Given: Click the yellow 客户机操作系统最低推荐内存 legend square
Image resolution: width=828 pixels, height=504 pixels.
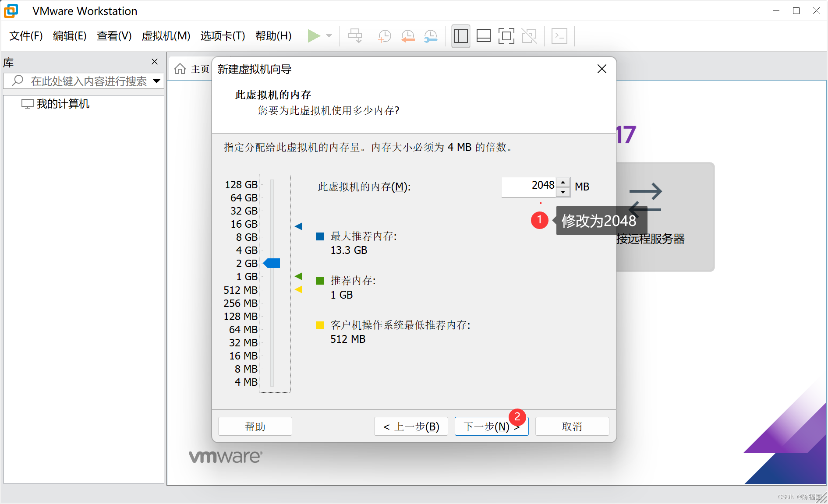Looking at the screenshot, I should tap(320, 325).
